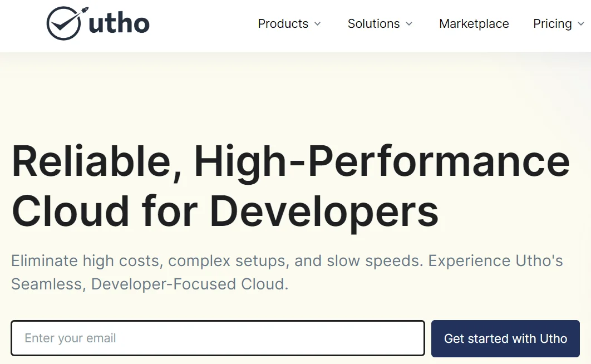591x364 pixels.
Task: Open the Products menu
Action: pyautogui.click(x=283, y=24)
